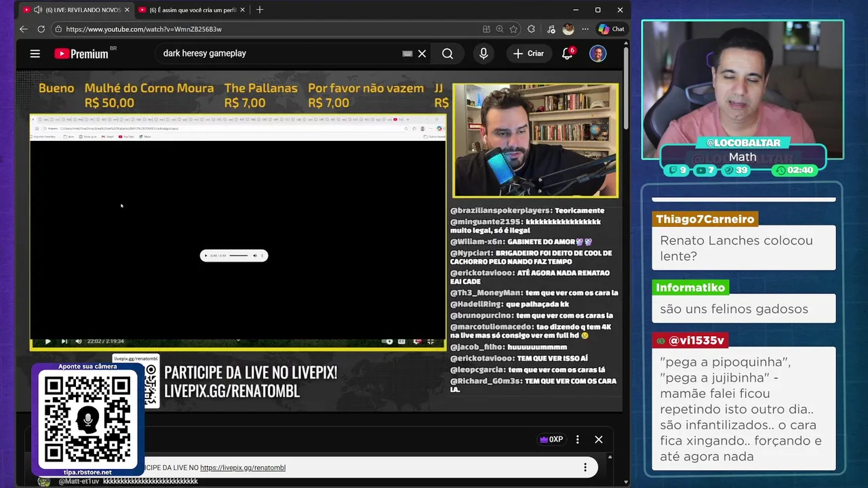This screenshot has width=868, height=488.
Task: Click the Thiago7Carneiro message name tag
Action: pos(705,219)
